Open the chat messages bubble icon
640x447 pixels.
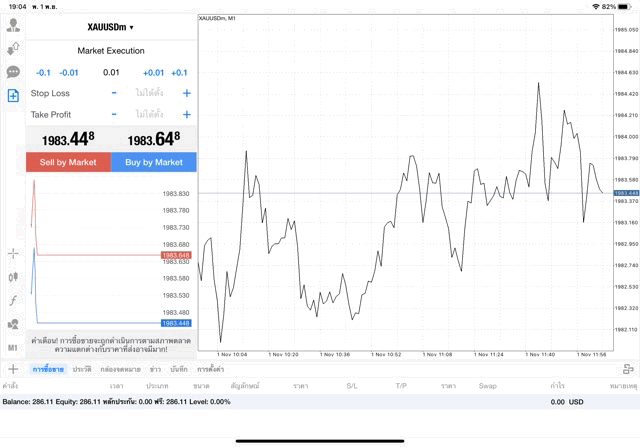(x=13, y=72)
